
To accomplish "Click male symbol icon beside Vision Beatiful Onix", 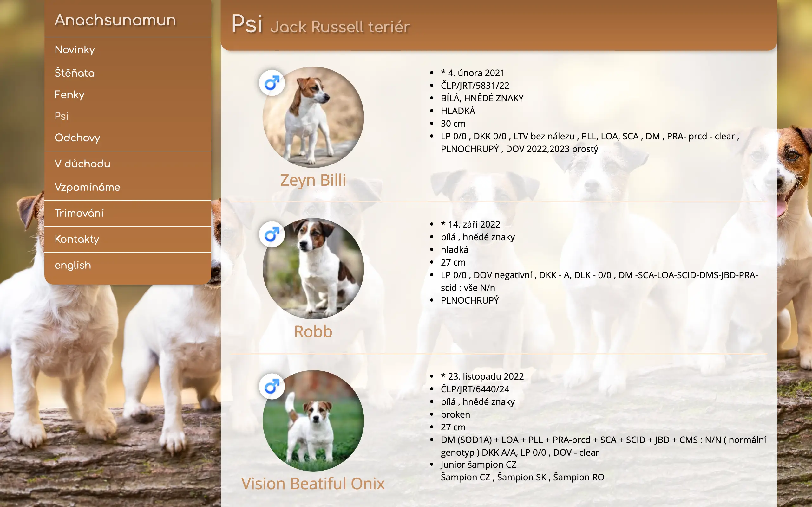I will tap(272, 386).
